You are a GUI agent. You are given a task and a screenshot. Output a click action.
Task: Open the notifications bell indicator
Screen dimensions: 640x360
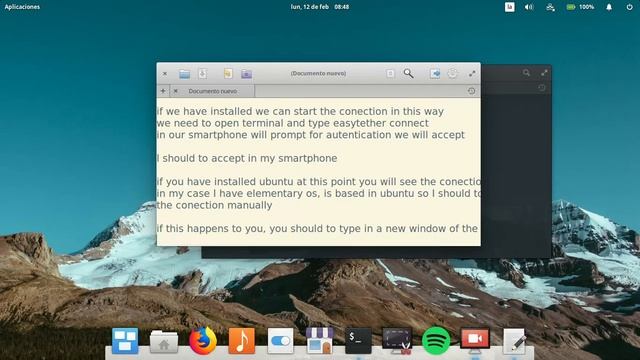[609, 7]
